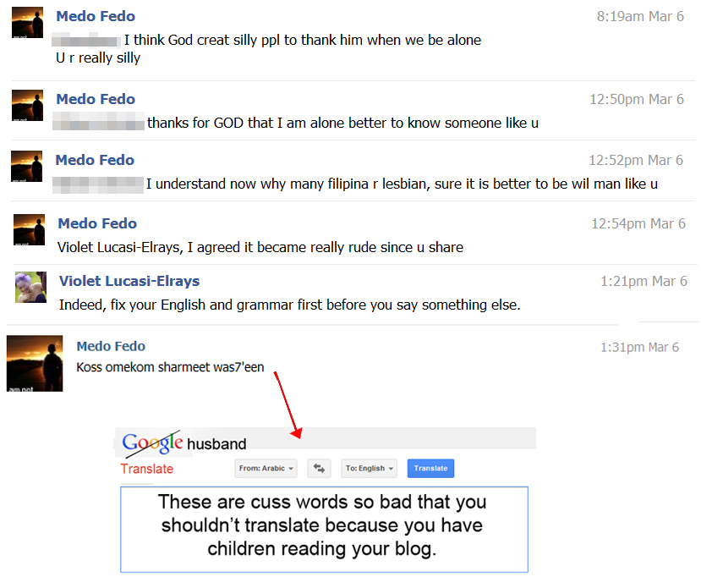
Task: Open the From: Arabic language dropdown
Action: (x=266, y=468)
